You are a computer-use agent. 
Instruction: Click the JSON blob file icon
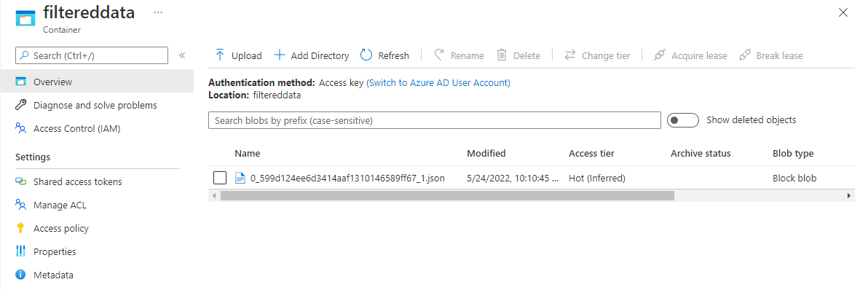point(240,178)
